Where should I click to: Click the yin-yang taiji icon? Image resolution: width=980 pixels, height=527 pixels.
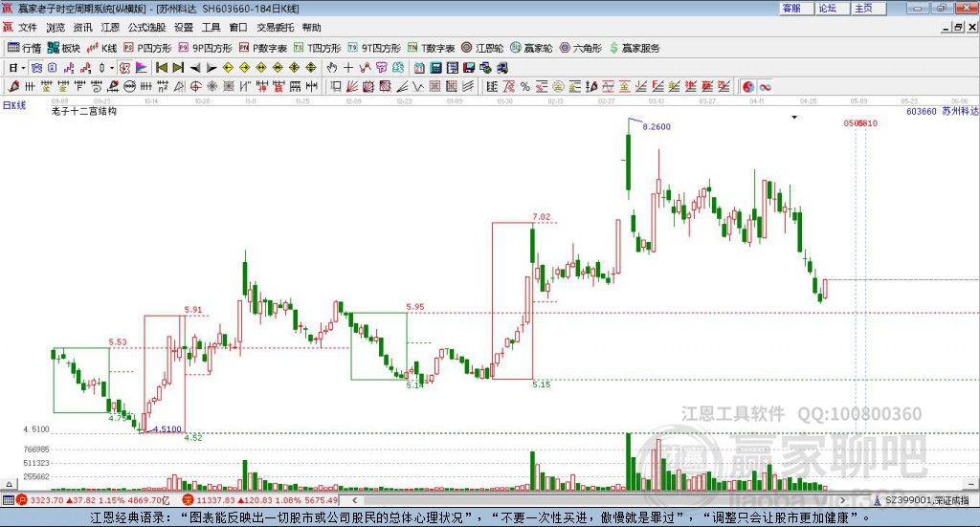[748, 87]
